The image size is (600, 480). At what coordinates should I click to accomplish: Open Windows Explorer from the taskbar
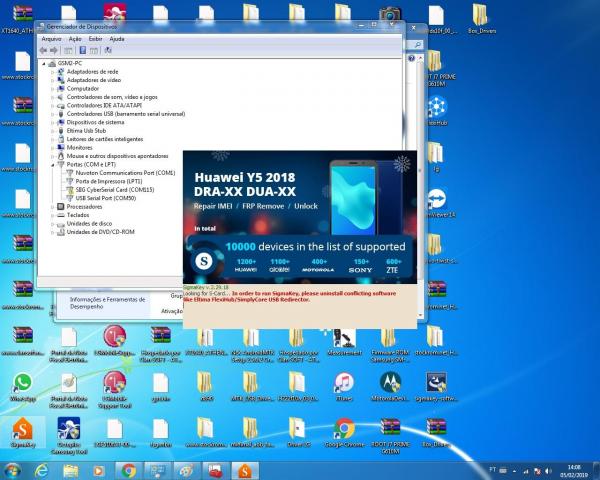[71, 471]
